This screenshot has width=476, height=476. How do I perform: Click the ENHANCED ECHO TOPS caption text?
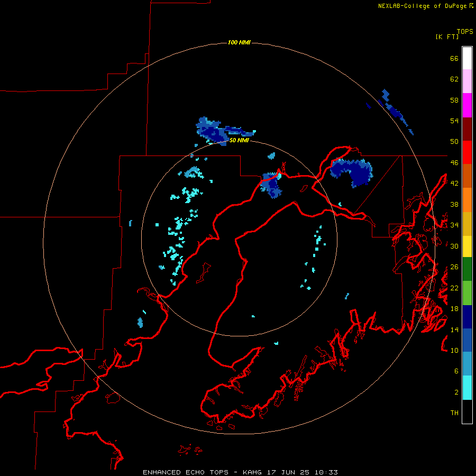click(x=186, y=472)
